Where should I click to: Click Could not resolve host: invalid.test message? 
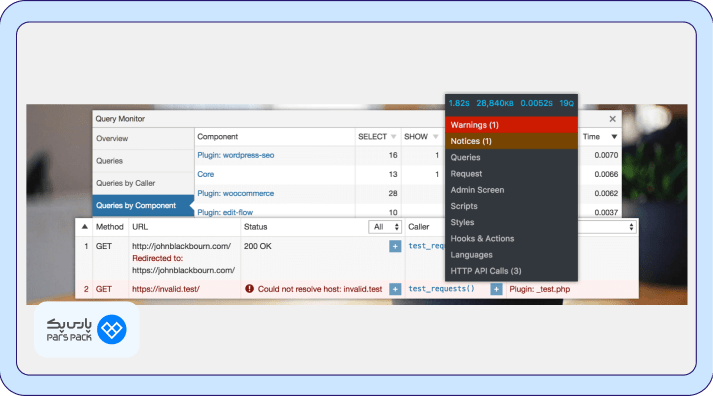(x=320, y=289)
